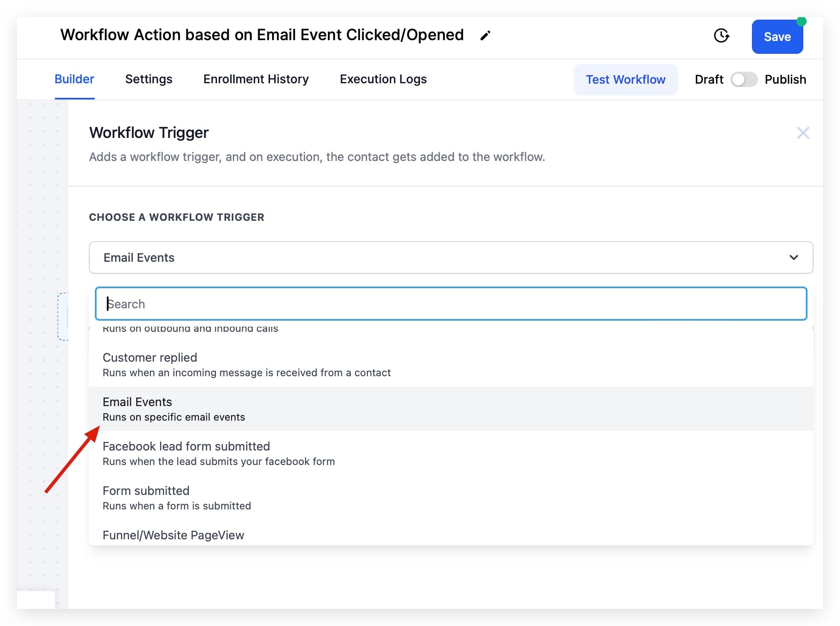840x626 pixels.
Task: Switch to the Settings tab
Action: coord(148,79)
